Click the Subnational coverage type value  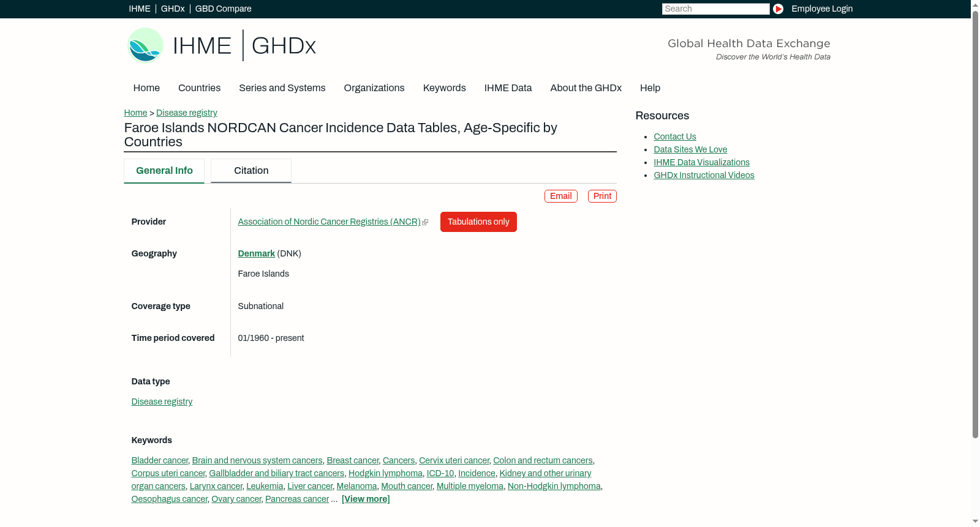pyautogui.click(x=261, y=306)
